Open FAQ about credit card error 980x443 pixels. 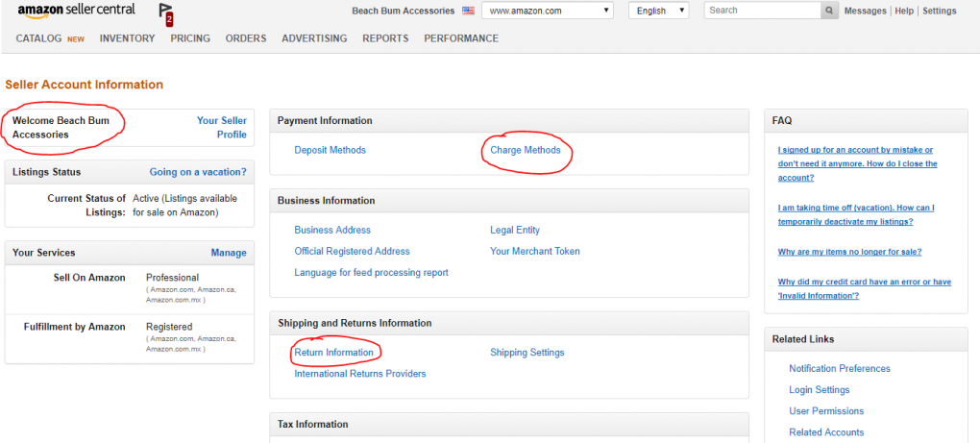coord(865,288)
